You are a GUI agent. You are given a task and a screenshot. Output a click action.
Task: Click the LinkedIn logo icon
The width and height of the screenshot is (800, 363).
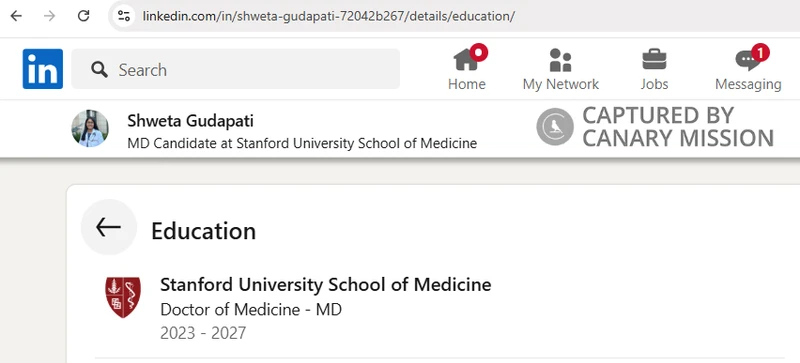43,69
